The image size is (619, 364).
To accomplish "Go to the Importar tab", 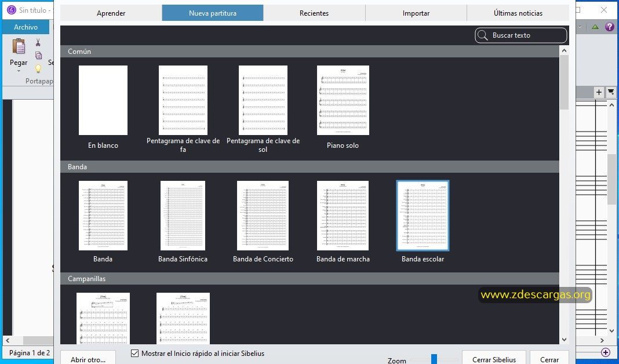I will (416, 13).
